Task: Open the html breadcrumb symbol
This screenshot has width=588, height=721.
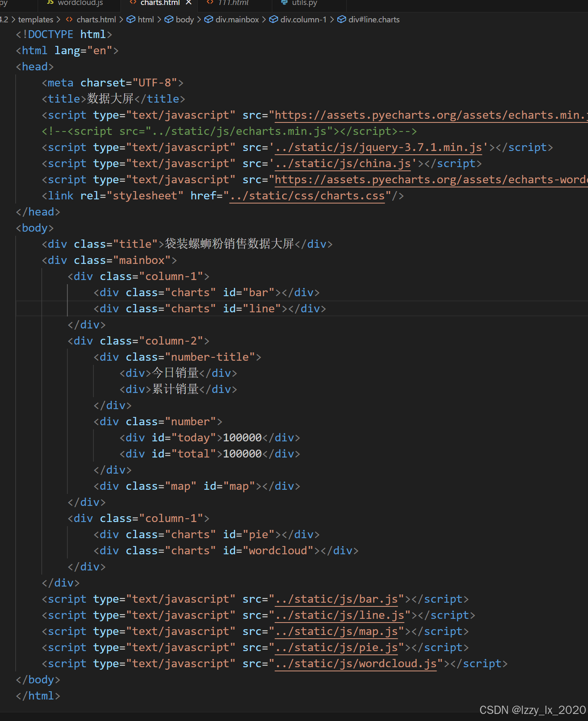Action: tap(146, 19)
